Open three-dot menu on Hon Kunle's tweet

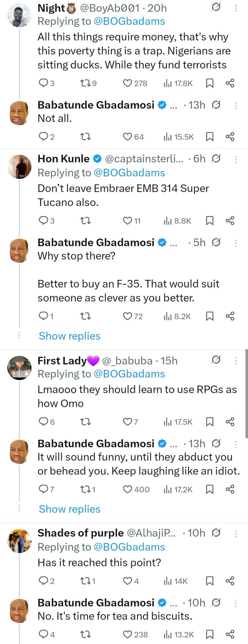tap(236, 159)
